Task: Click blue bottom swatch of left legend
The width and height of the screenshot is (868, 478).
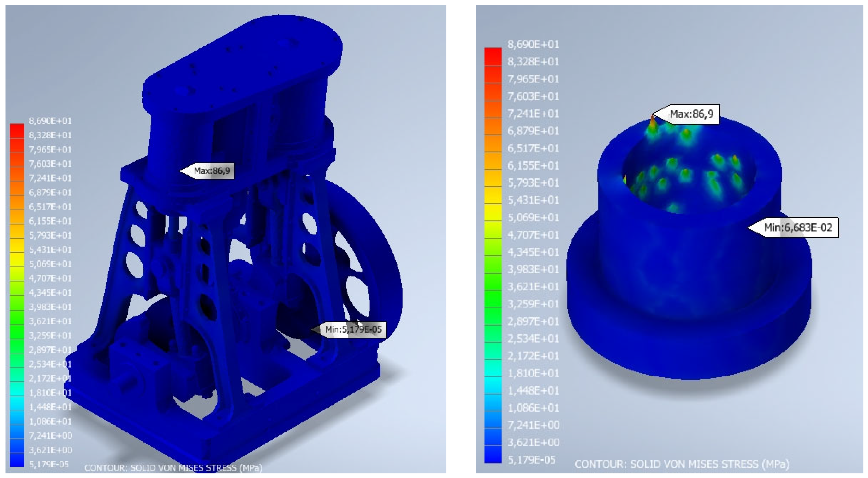Action: pyautogui.click(x=17, y=460)
